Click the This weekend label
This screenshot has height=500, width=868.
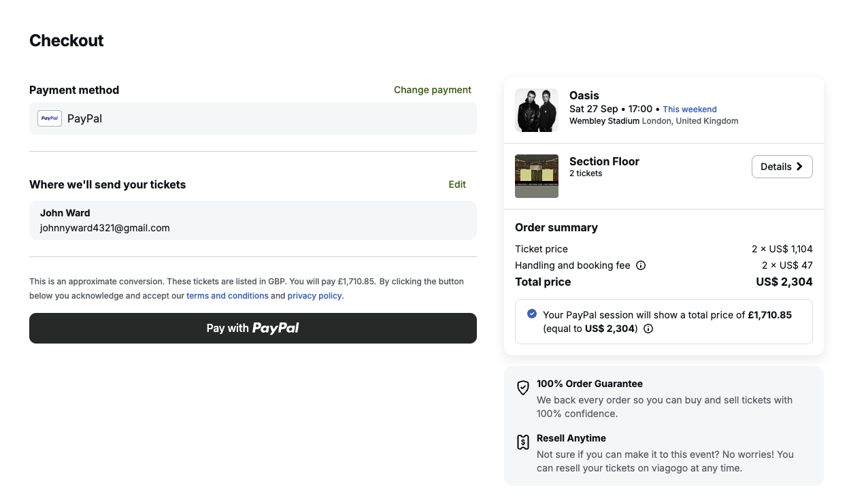click(689, 110)
